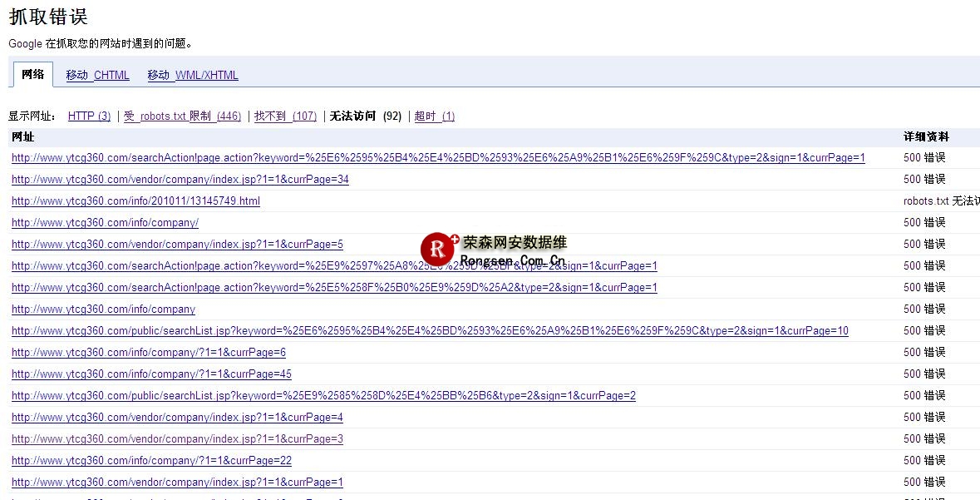Image resolution: width=980 pixels, height=500 pixels.
Task: Click info/company link with currPage=45
Action: [x=151, y=374]
